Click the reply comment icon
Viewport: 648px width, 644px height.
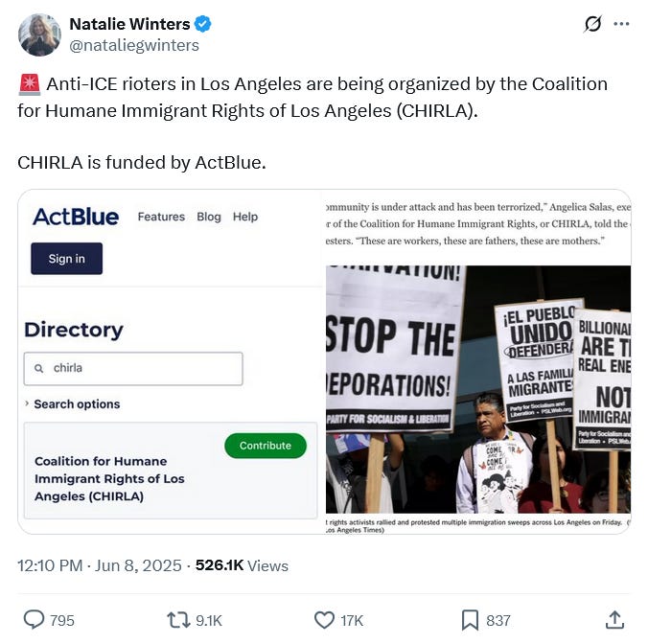[34, 620]
